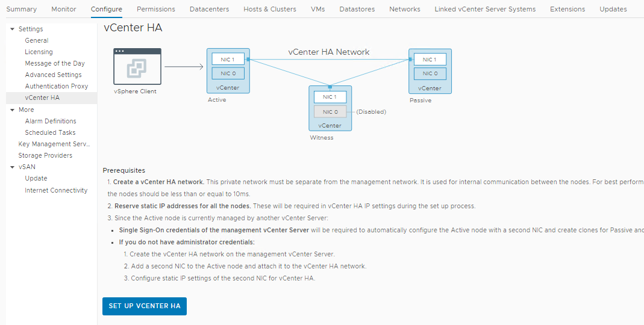Image resolution: width=644 pixels, height=325 pixels.
Task: Select NIC 1 box on Witness vCenter node
Action: click(330, 97)
